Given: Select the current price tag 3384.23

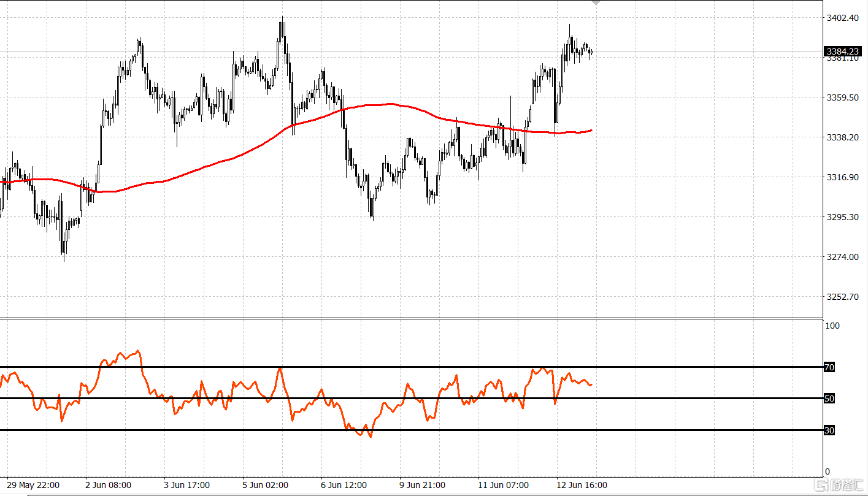Looking at the screenshot, I should 842,52.
